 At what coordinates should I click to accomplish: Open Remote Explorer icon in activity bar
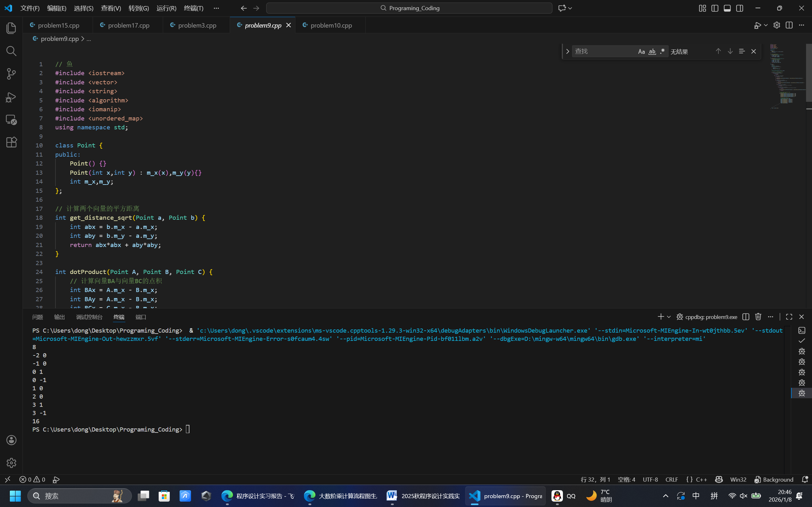coord(11,120)
